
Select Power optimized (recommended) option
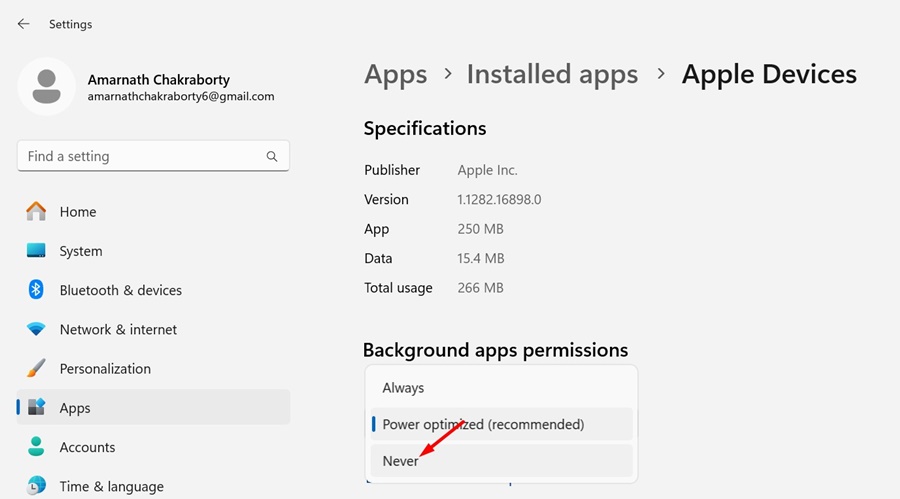click(483, 425)
